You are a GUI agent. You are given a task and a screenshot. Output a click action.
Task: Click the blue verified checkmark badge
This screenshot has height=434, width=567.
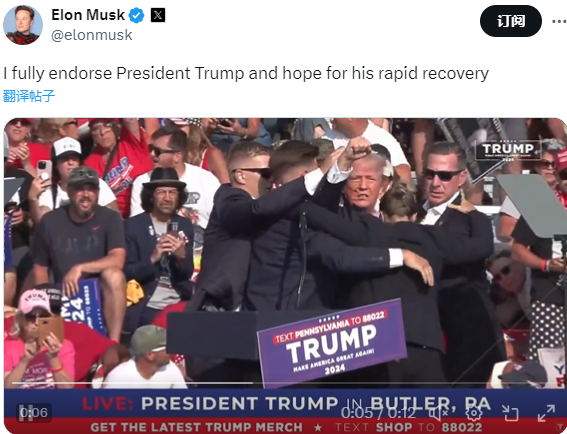coord(137,16)
